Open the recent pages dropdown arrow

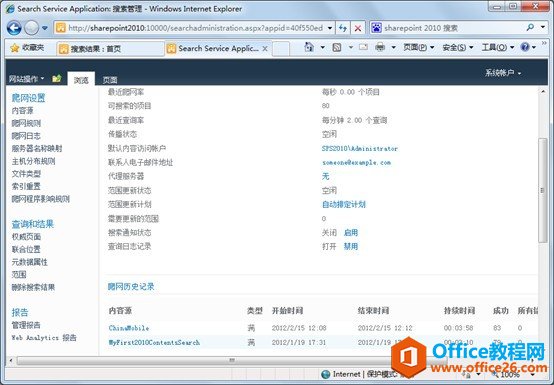click(45, 28)
